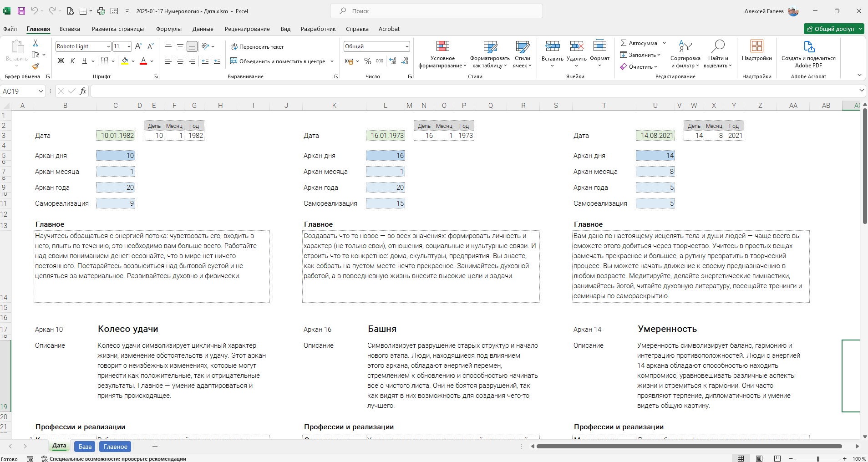
Task: Expand the Автосумма dropdown arrow
Action: tap(664, 43)
